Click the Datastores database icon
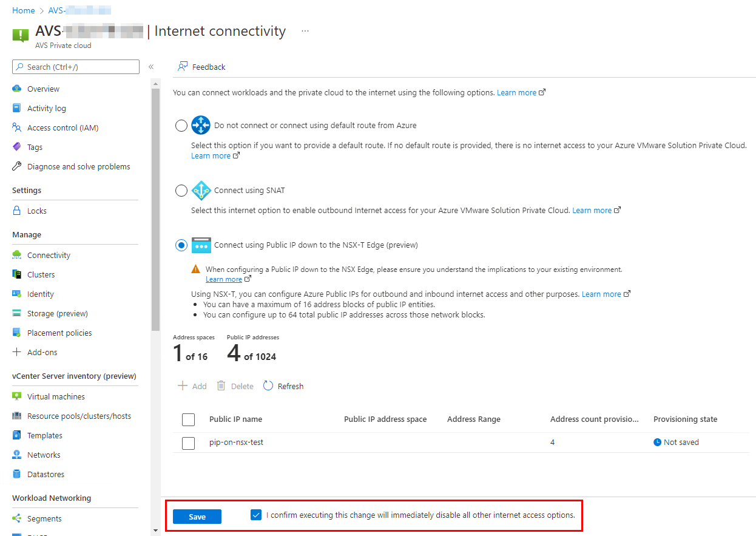This screenshot has height=536, width=756. (17, 474)
